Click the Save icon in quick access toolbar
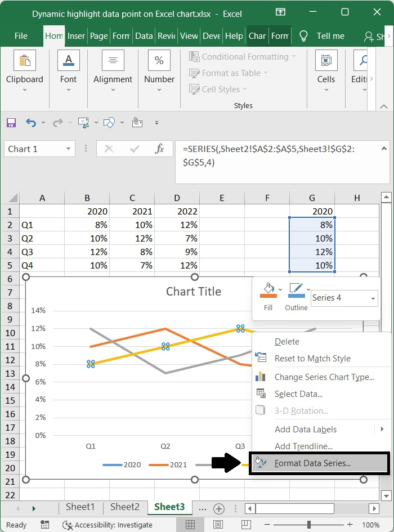394x532 pixels. 11,123
